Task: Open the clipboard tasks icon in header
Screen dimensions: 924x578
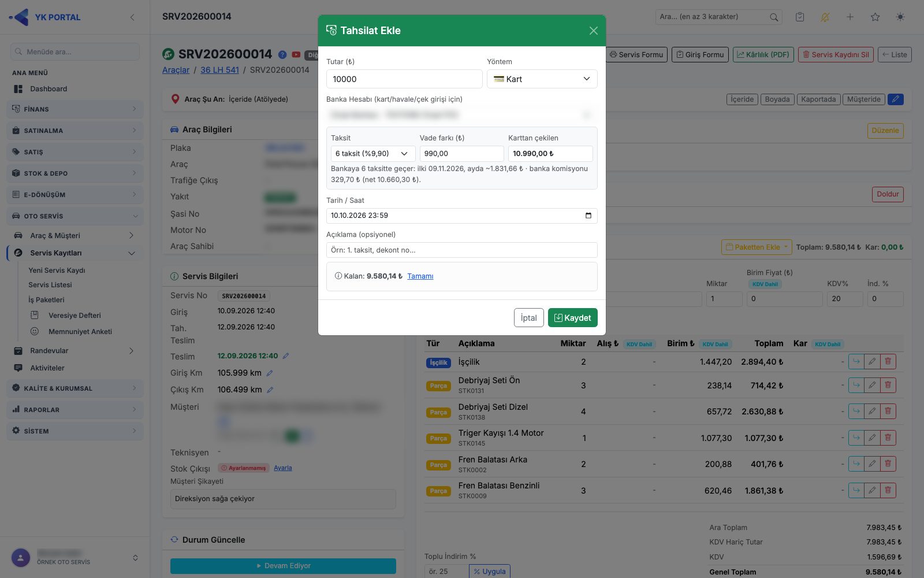Action: (x=800, y=17)
